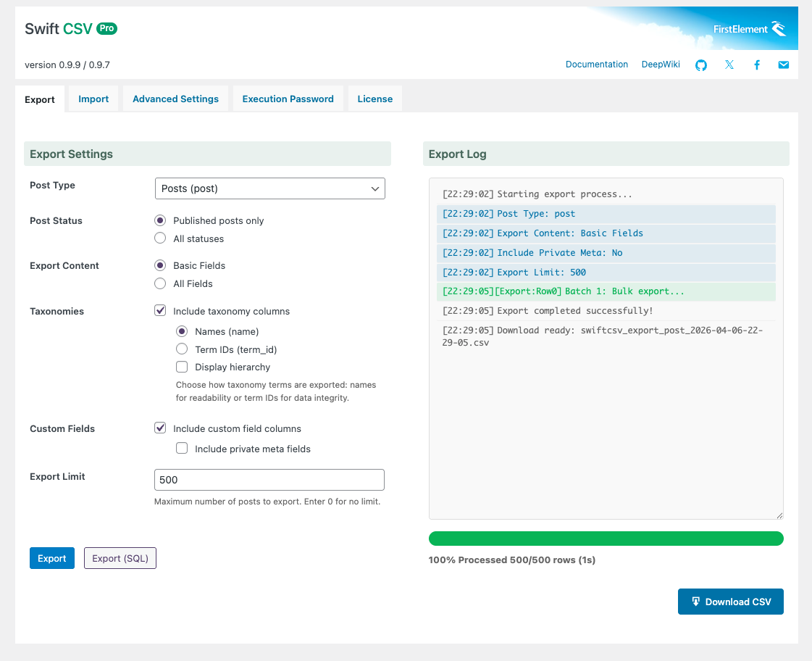Viewport: 812px width, 661px height.
Task: Click the FirstElement logo
Action: [x=750, y=29]
